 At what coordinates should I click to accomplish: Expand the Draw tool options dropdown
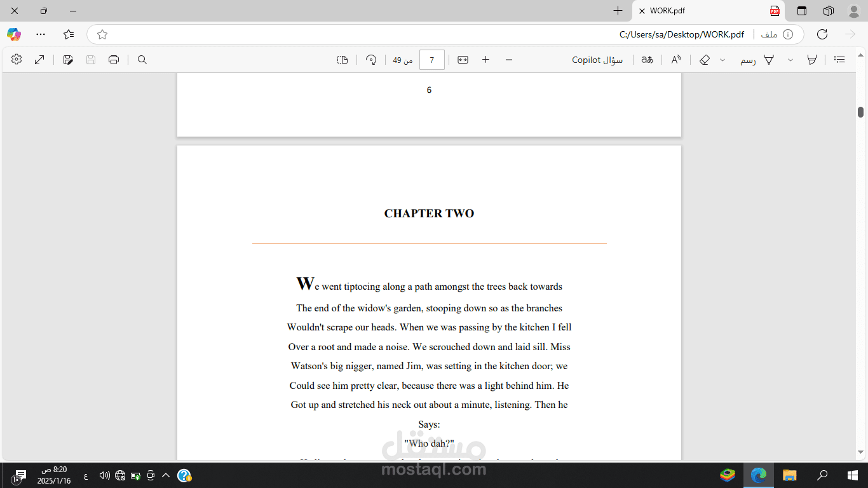tap(722, 60)
